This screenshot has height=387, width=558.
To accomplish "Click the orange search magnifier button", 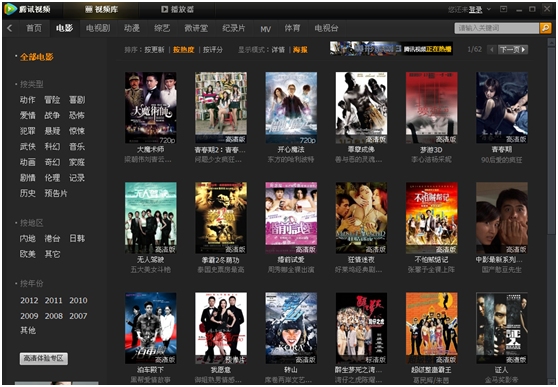I will pos(545,28).
